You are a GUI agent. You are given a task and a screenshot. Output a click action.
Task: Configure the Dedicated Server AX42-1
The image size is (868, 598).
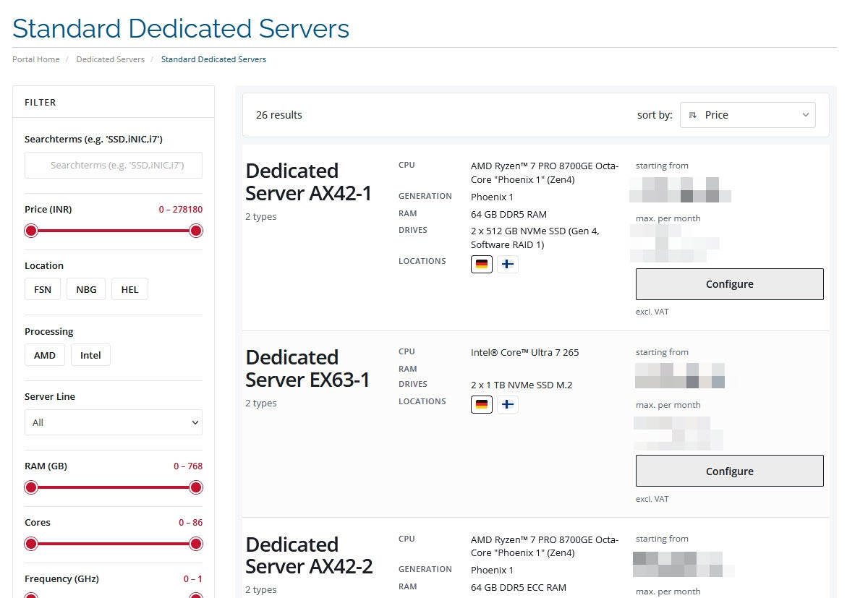(730, 284)
